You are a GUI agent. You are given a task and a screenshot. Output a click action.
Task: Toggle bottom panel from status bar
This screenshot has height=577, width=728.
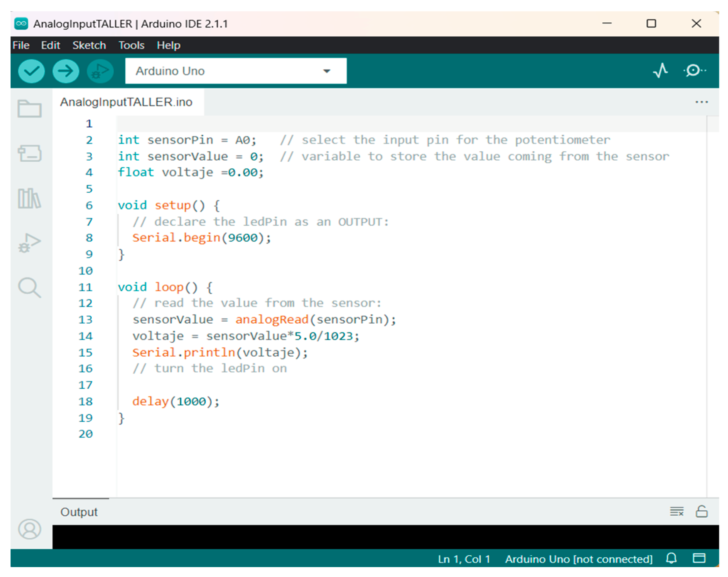click(699, 558)
